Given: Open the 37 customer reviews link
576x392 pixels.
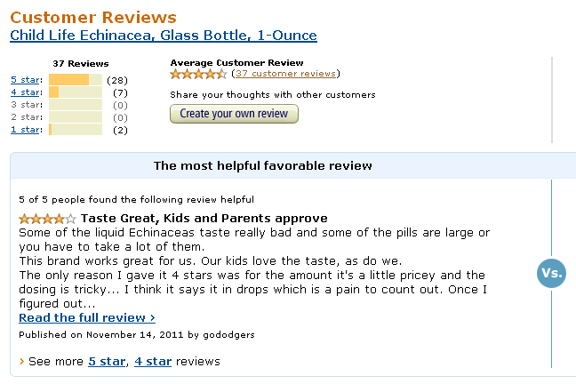Looking at the screenshot, I should point(285,74).
